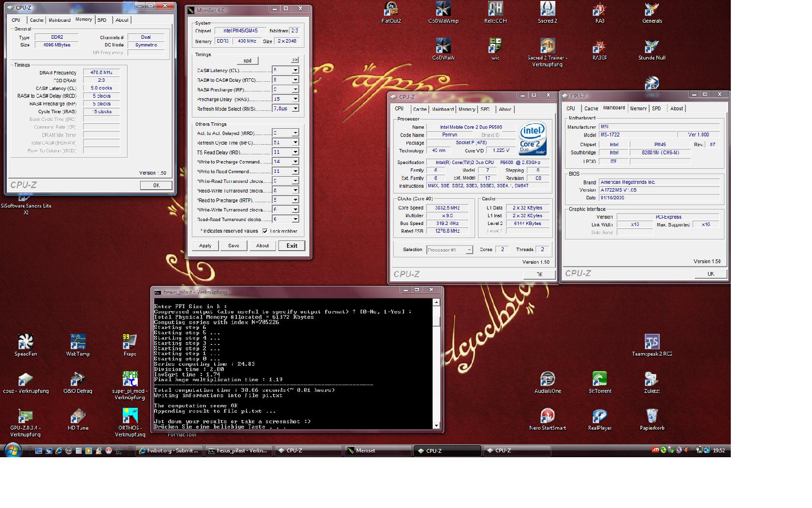Expand Read to Precharge (tRTP) dropdown
Screen dimensions: 812x508
tap(295, 200)
